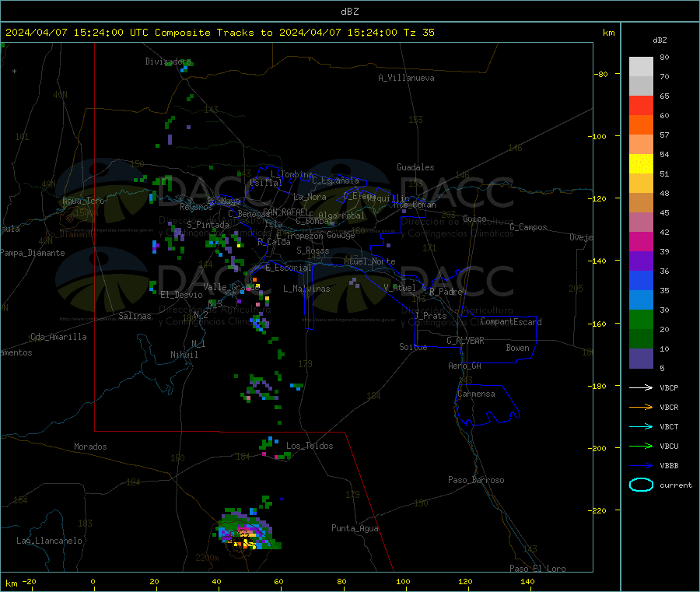This screenshot has width=700, height=592.
Task: Select the yellow 51-54 dBZ color swatch
Action: pyautogui.click(x=641, y=164)
